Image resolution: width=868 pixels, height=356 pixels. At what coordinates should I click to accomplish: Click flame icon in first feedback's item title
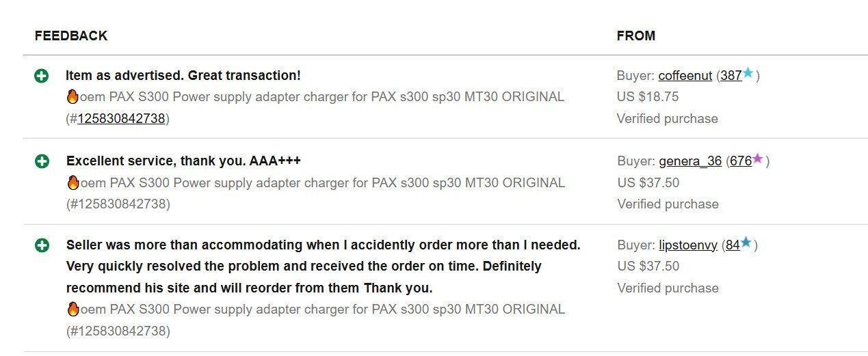(x=73, y=97)
